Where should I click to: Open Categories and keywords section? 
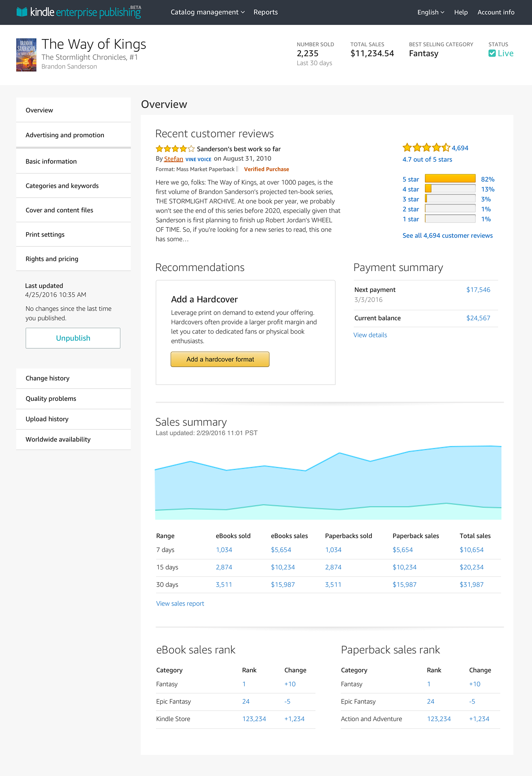(73, 186)
